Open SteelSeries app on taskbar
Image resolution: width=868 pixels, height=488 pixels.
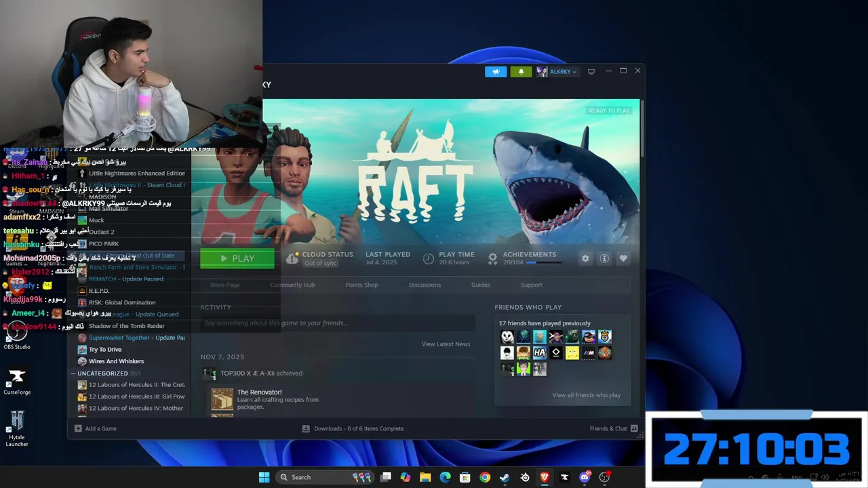coord(525,477)
